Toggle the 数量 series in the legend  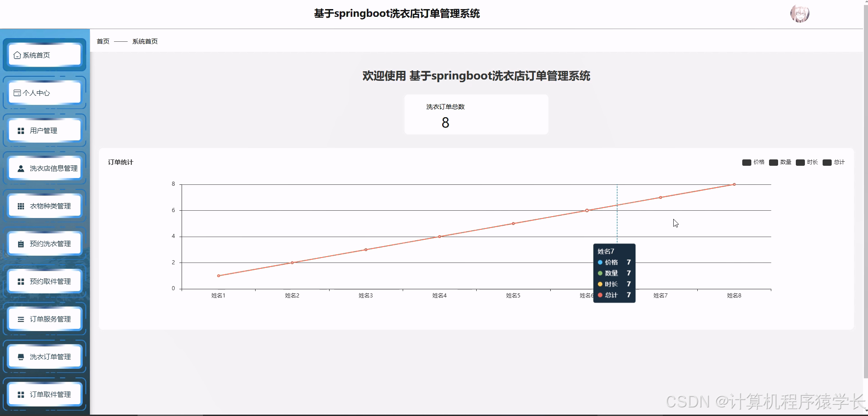pyautogui.click(x=780, y=162)
